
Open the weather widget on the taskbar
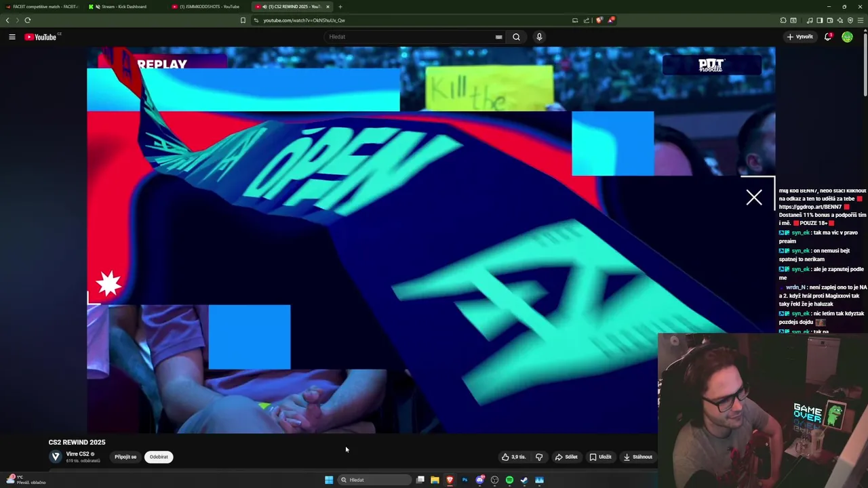pos(26,480)
